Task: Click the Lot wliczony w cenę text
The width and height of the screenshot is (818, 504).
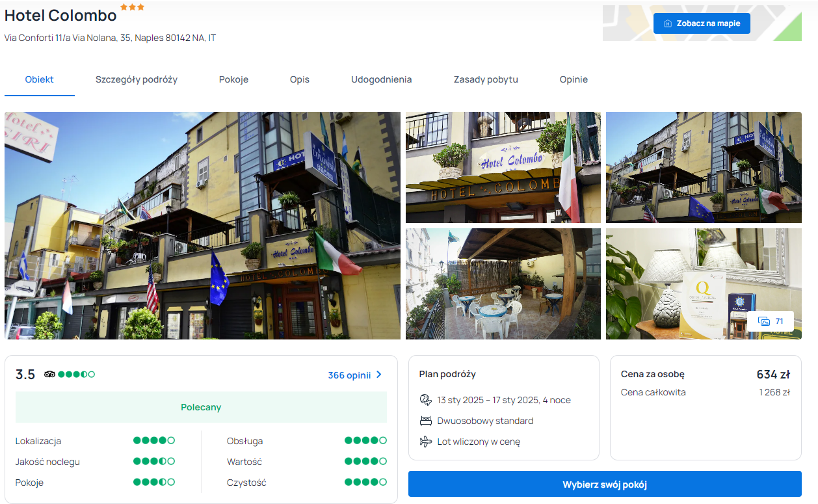Action: 479,442
